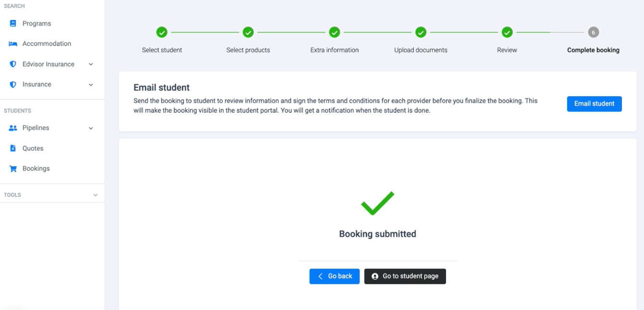Click the Upload documents step label
The image size is (644, 310).
[x=421, y=50]
